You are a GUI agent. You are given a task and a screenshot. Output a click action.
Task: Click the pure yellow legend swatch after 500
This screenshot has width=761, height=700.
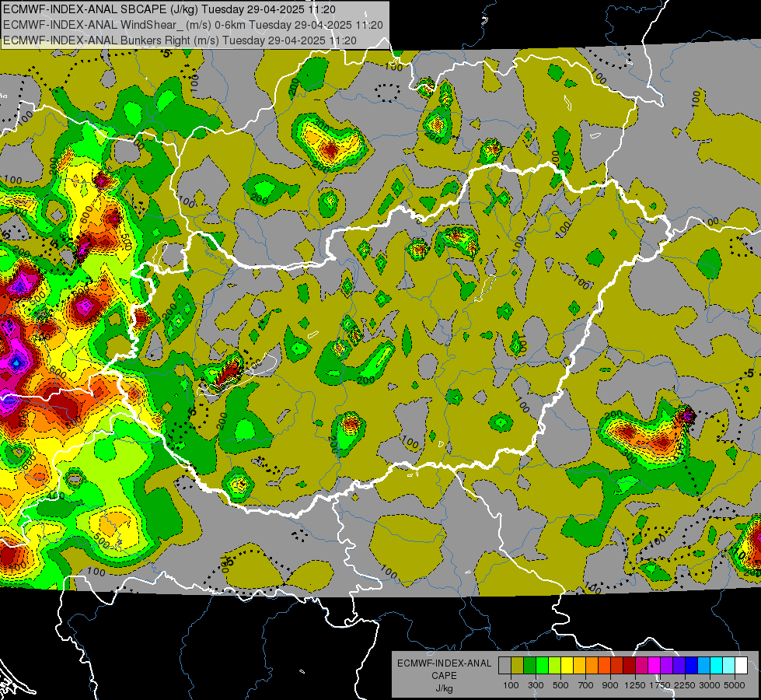(x=567, y=666)
